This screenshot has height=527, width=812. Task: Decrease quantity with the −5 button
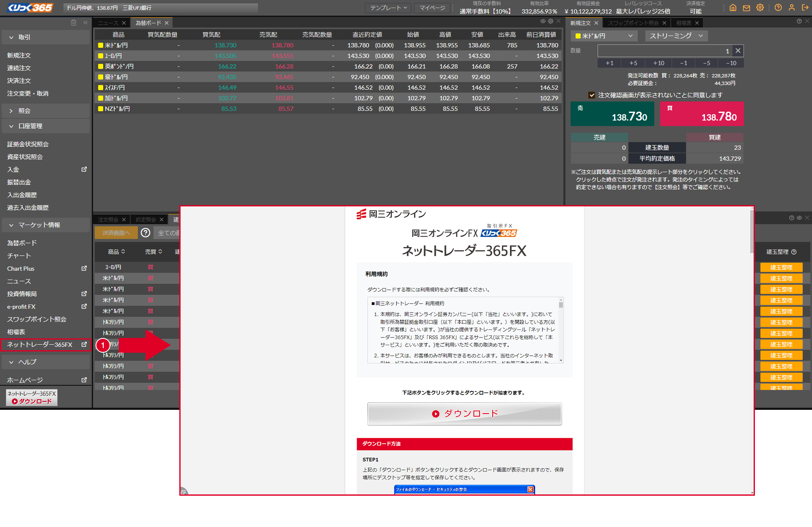coord(707,63)
